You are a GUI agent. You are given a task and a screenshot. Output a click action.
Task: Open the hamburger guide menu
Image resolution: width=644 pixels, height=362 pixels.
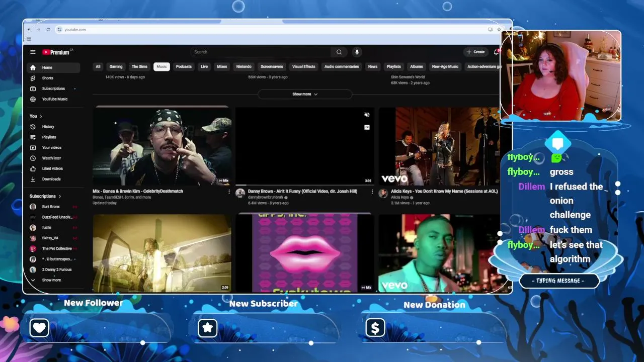33,52
